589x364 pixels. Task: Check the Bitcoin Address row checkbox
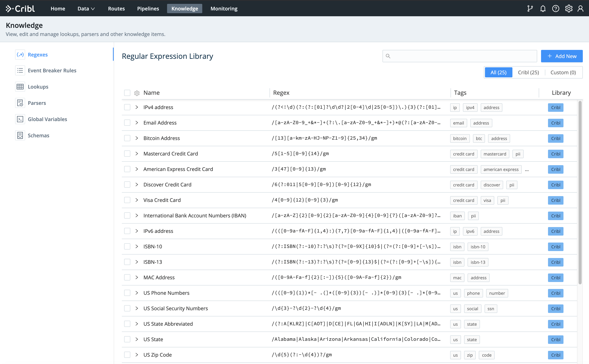coord(127,138)
